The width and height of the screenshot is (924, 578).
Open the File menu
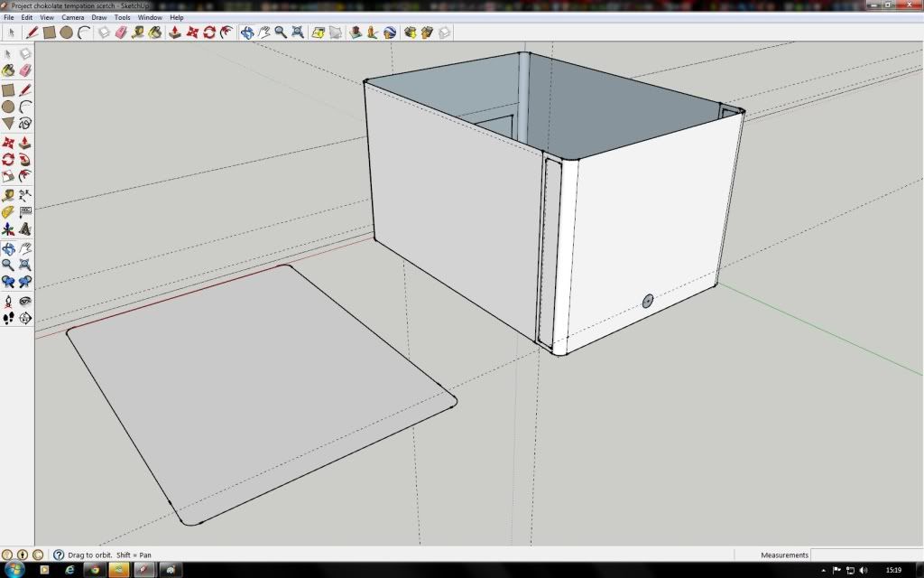(9, 17)
